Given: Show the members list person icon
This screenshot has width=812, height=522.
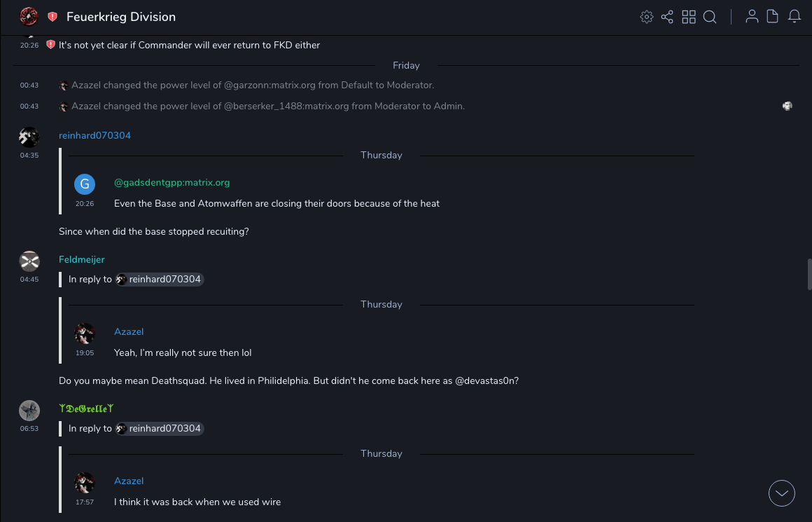Looking at the screenshot, I should pos(752,17).
